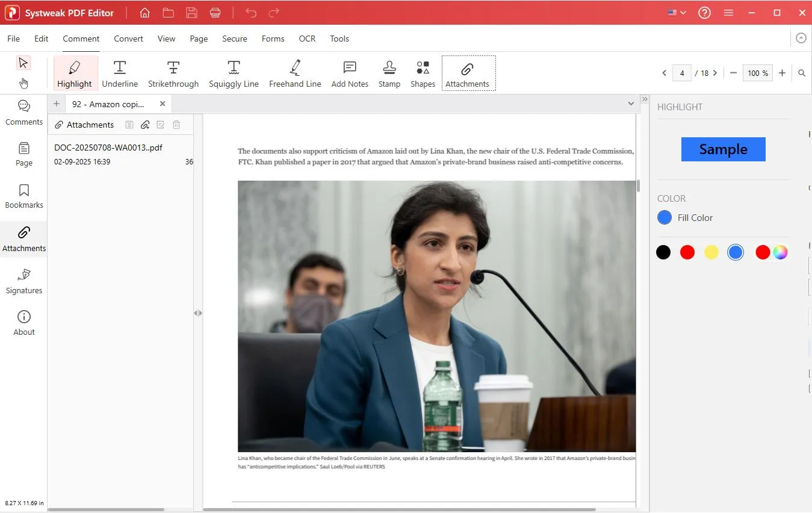Click the Add Notes tool
Viewport: 812px width, 513px height.
tap(350, 73)
